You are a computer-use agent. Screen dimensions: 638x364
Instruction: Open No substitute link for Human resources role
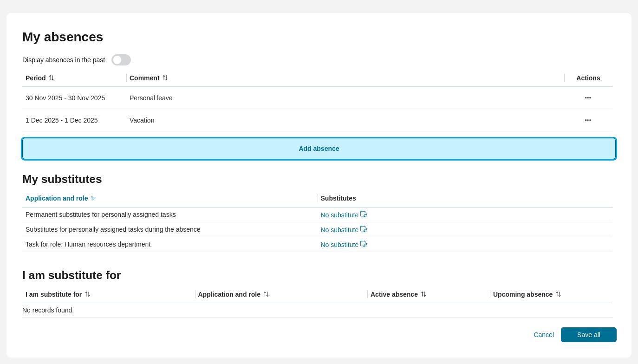point(339,245)
